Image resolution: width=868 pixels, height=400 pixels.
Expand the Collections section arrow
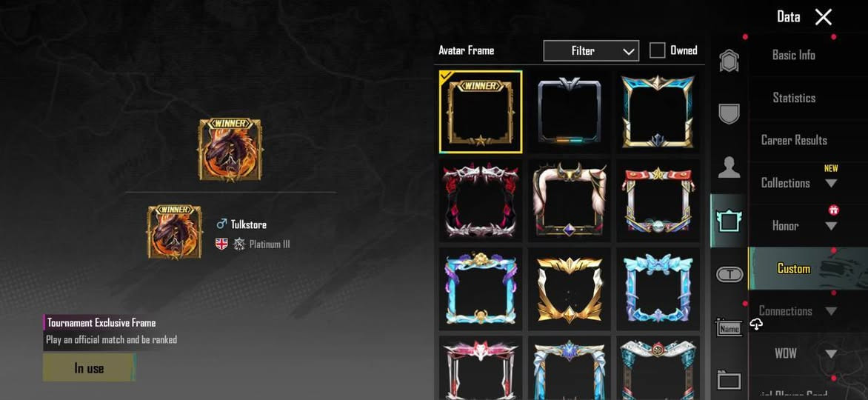[831, 184]
